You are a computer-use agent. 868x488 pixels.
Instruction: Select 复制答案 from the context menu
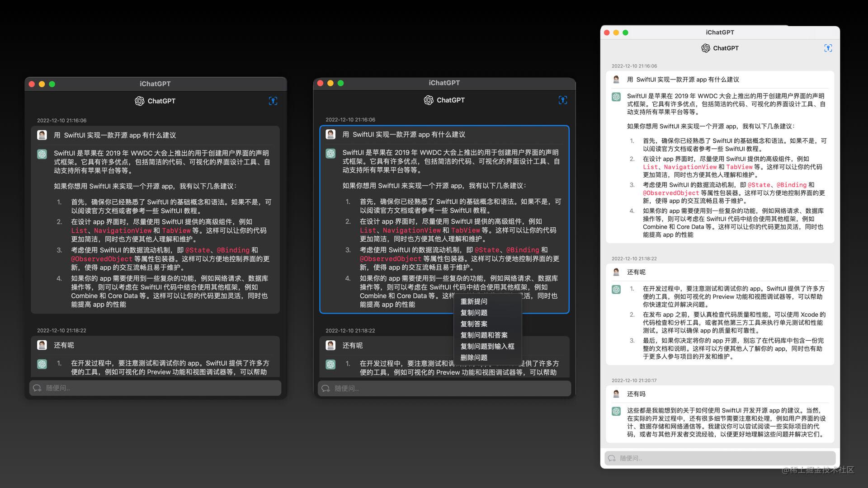point(474,324)
